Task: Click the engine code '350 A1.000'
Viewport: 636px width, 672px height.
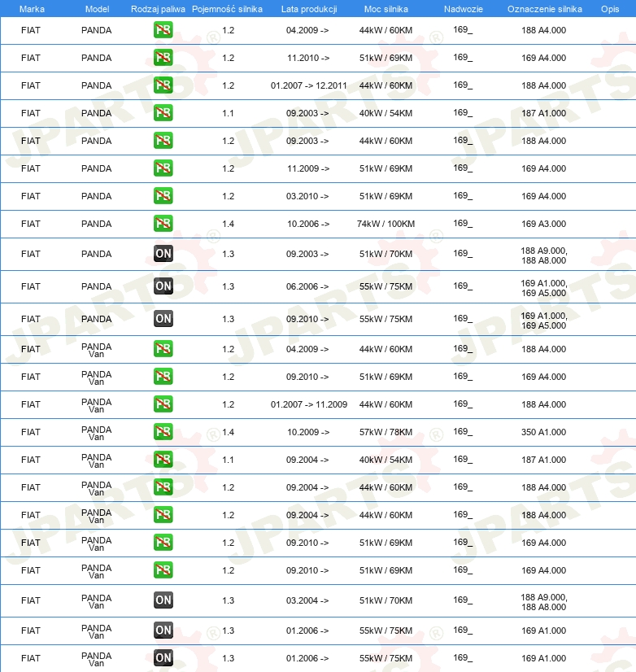Action: coord(543,432)
